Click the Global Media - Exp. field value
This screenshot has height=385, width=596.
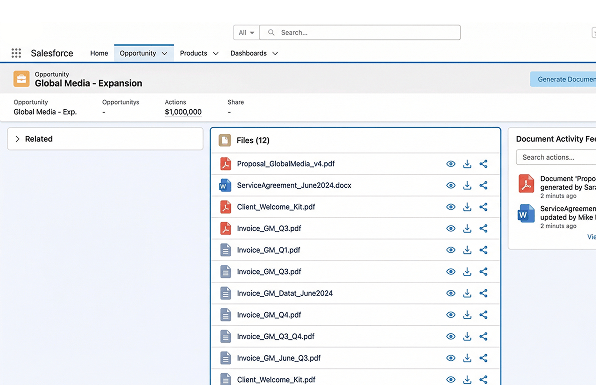pyautogui.click(x=45, y=112)
